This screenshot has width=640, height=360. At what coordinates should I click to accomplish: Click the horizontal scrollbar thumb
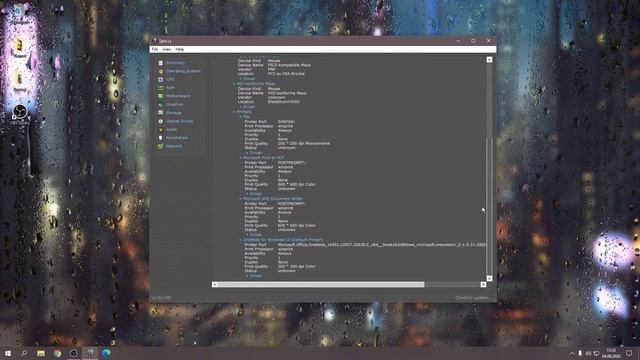click(321, 284)
